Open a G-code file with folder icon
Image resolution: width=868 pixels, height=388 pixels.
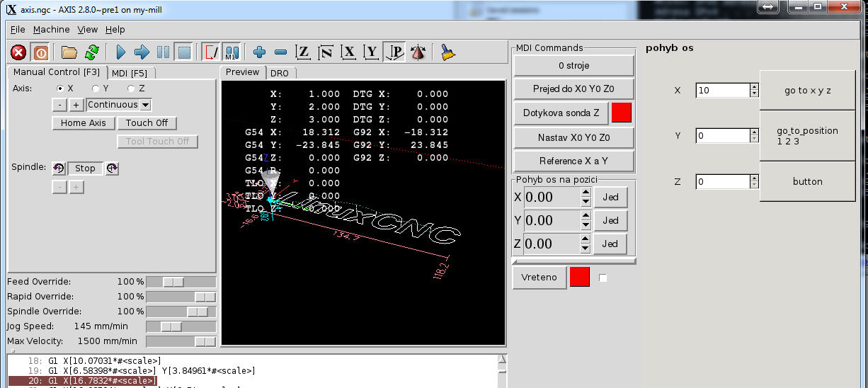click(x=69, y=52)
